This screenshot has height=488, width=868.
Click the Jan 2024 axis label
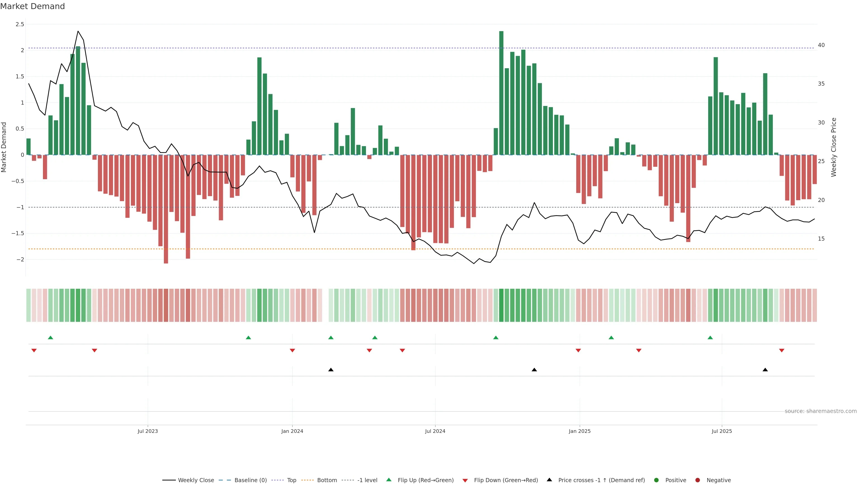[292, 431]
